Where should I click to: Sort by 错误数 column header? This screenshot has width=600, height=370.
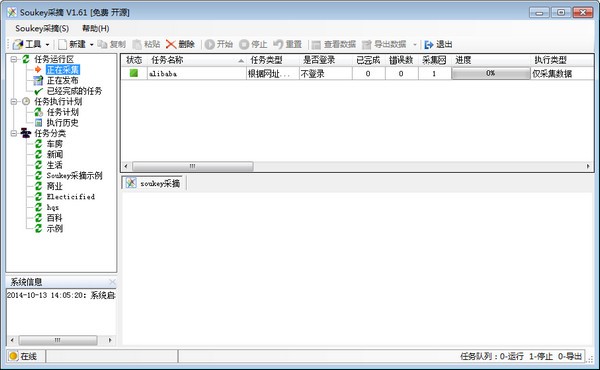(401, 60)
